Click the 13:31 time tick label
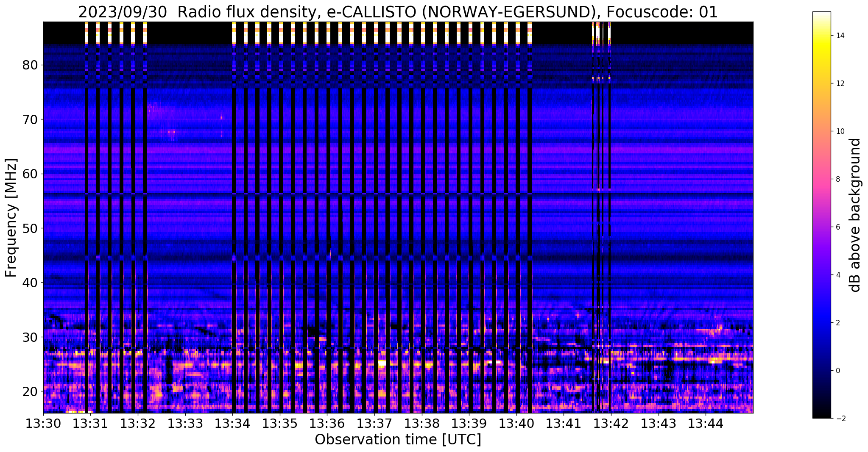 point(90,424)
